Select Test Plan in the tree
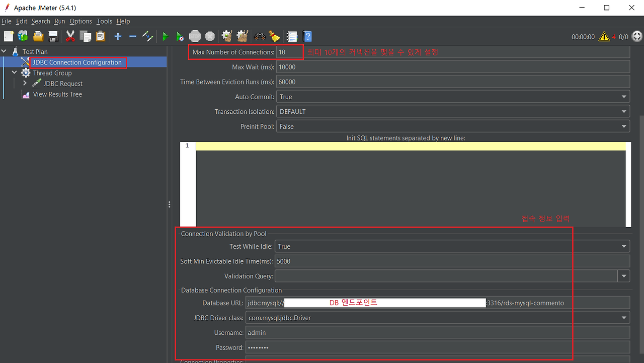This screenshot has height=363, width=644. click(35, 51)
